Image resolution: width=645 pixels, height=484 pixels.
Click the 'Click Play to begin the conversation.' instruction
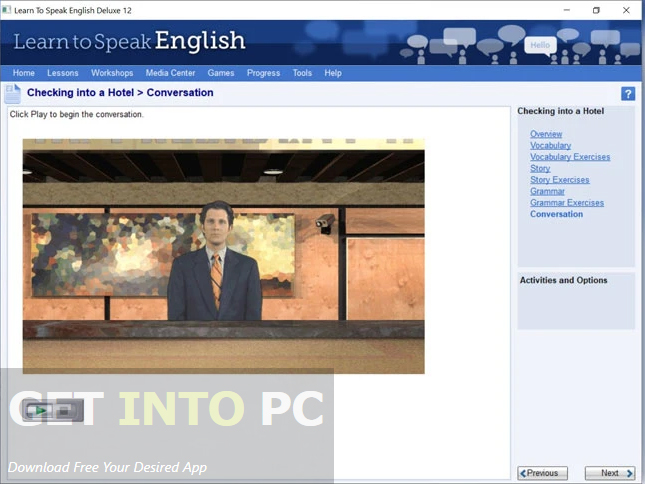click(77, 114)
